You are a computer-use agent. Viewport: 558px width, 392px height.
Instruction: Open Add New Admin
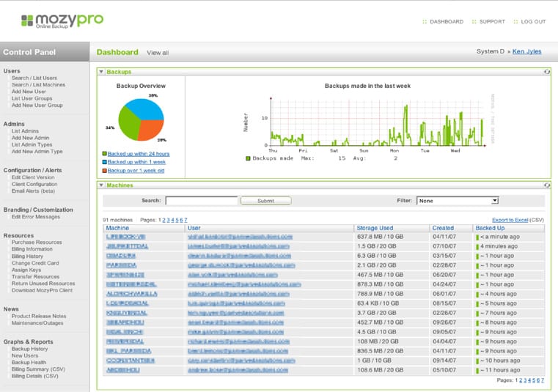(30, 138)
